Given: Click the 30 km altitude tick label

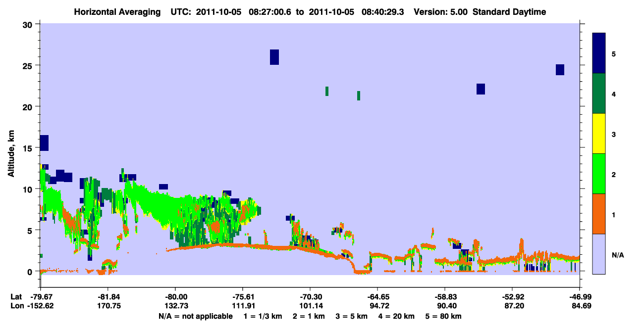Looking at the screenshot, I should click(x=28, y=24).
